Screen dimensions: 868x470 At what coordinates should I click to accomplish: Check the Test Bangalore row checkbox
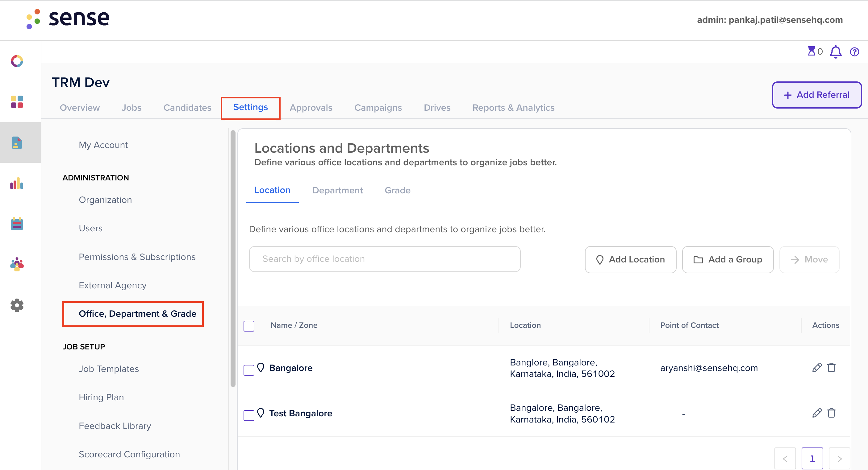click(249, 415)
